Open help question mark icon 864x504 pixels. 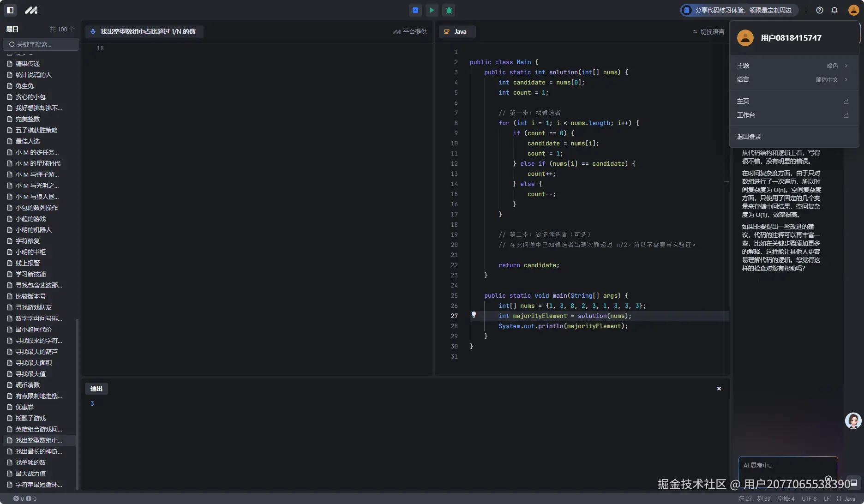[x=819, y=10]
